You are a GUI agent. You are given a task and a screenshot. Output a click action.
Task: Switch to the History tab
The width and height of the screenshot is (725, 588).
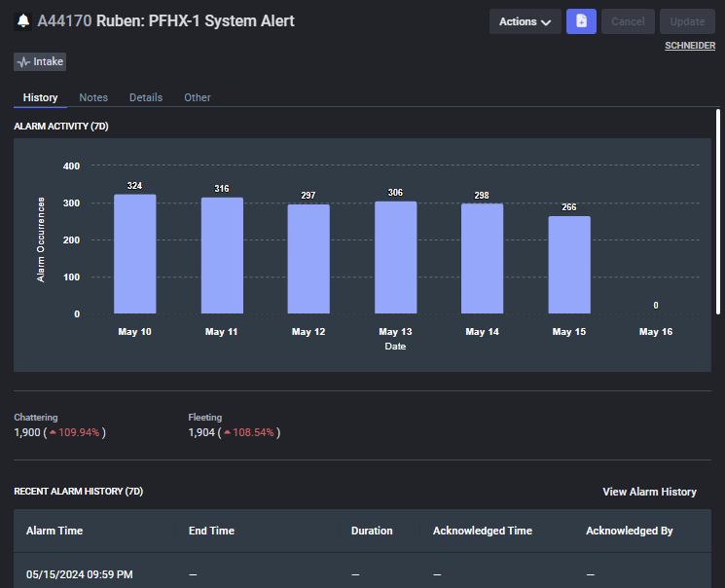40,97
